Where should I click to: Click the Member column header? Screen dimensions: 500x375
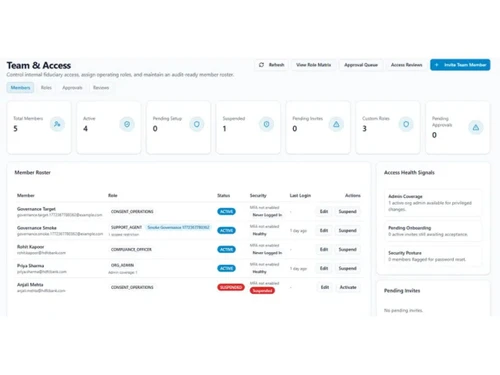26,195
